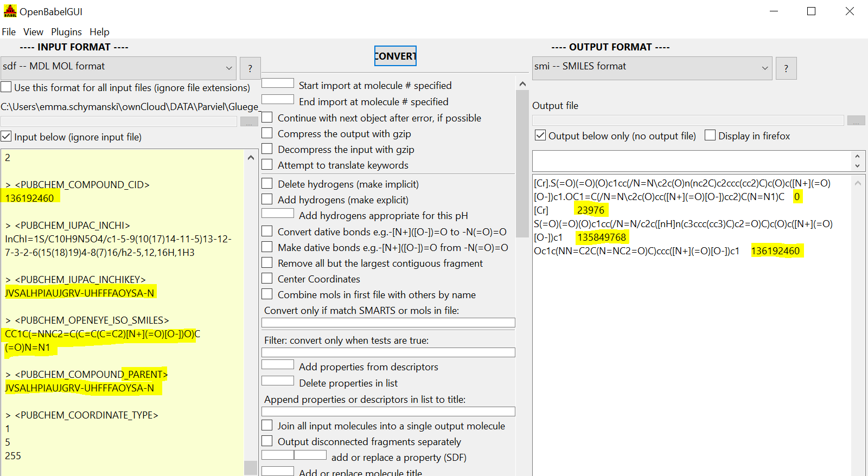Screen dimensions: 868x476
Task: Click 'End import at molecule # specified' field
Action: [x=278, y=99]
